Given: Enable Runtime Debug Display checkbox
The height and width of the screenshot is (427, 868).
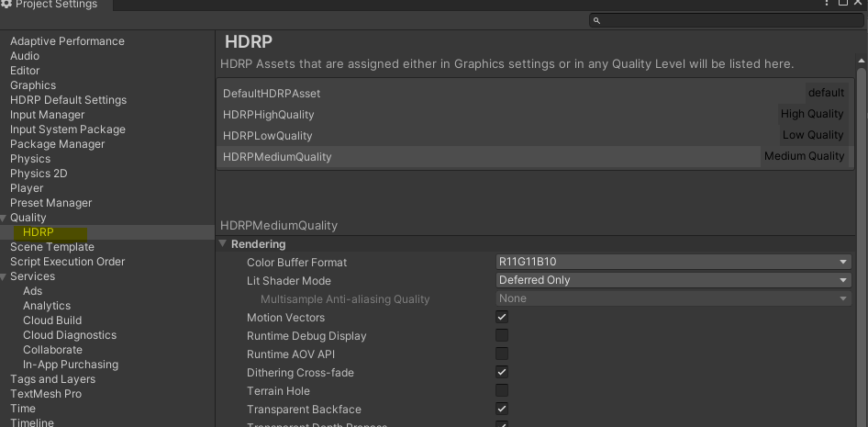Looking at the screenshot, I should (502, 335).
